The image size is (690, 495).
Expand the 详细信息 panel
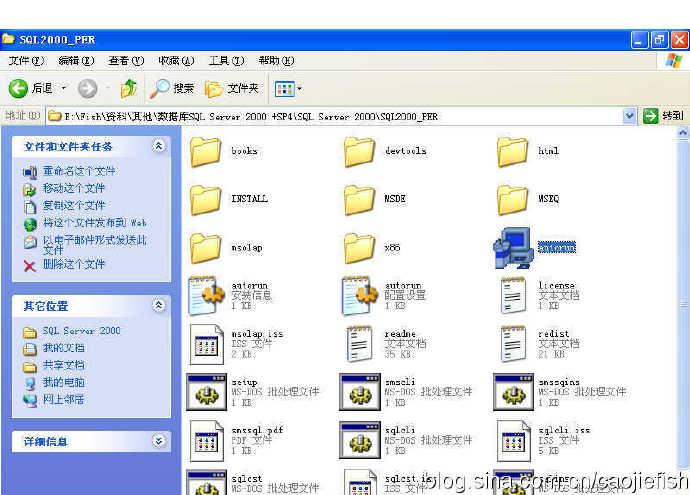159,441
